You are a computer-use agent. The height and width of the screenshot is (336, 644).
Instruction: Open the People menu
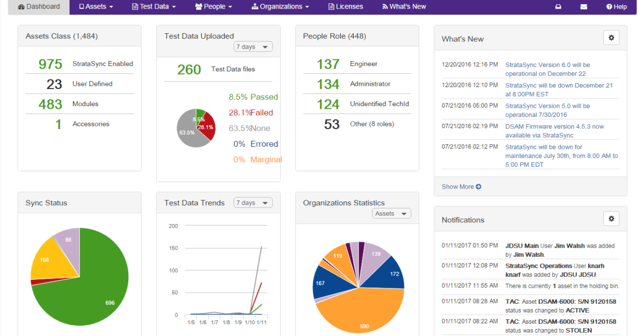click(213, 7)
